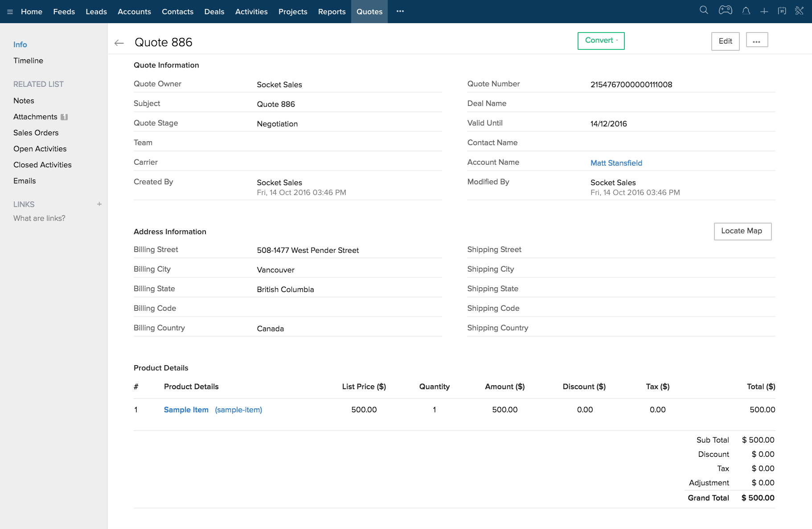Click the Attachments count badge
The width and height of the screenshot is (812, 529).
64,117
